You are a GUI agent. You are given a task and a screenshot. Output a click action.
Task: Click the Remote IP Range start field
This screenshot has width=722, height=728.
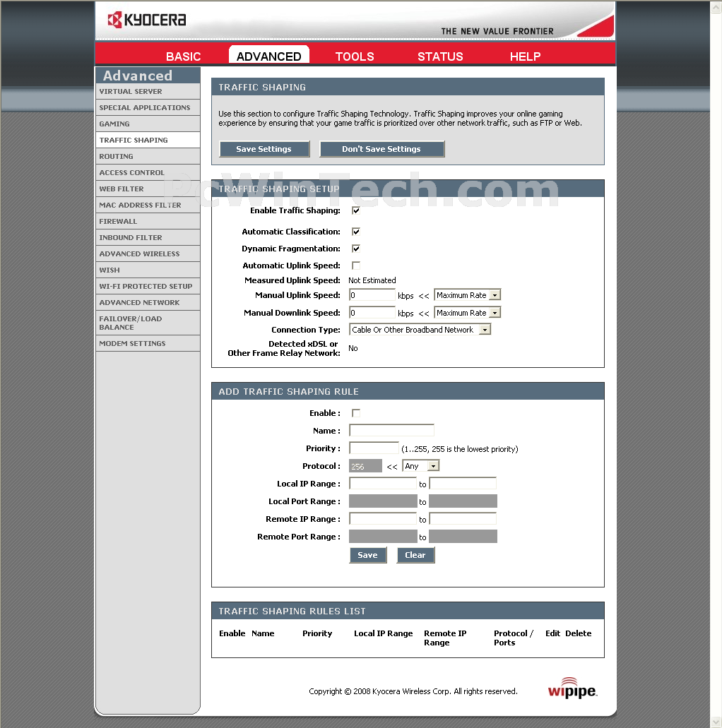(383, 519)
